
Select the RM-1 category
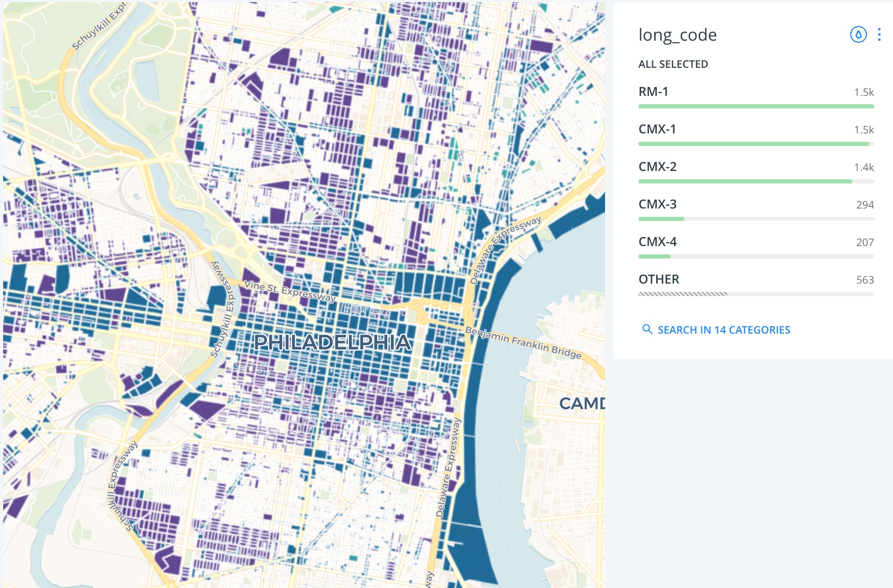pyautogui.click(x=654, y=92)
